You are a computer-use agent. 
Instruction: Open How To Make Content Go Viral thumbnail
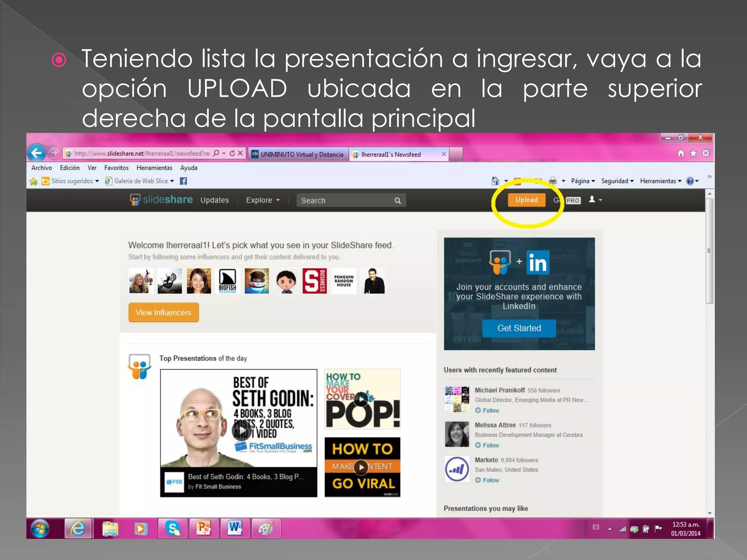362,467
